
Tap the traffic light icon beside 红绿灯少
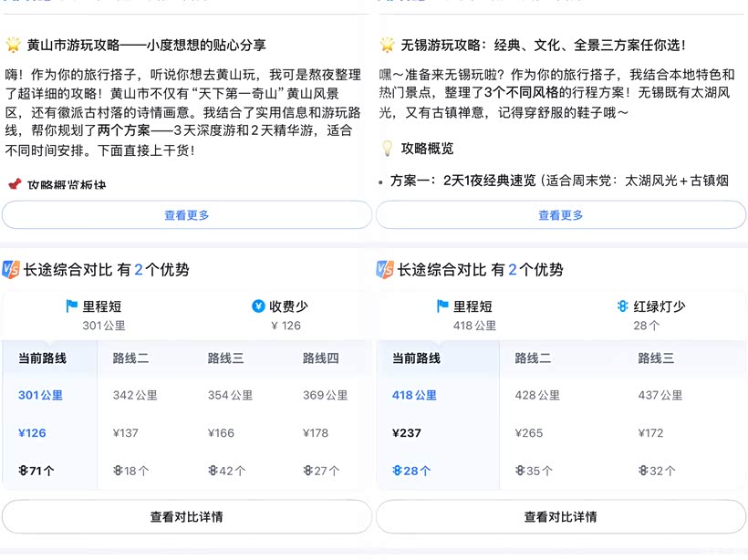pyautogui.click(x=622, y=306)
